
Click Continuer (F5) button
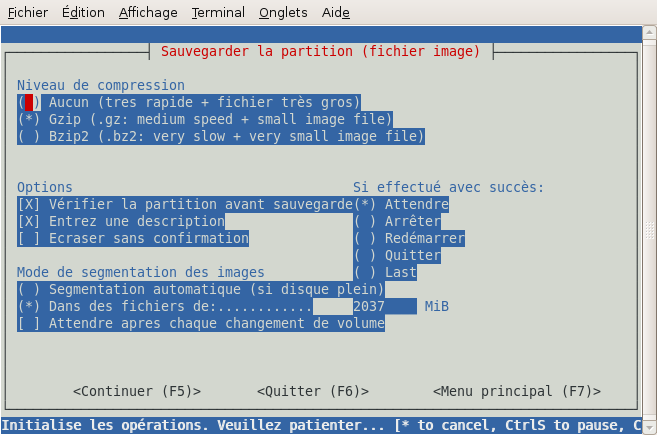click(137, 391)
